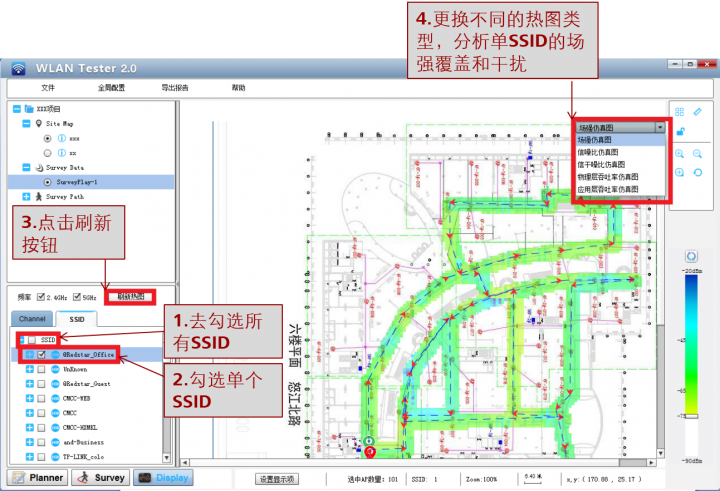Screen dimensions: 720x491
Task: Open the 文件 menu
Action: [48, 88]
